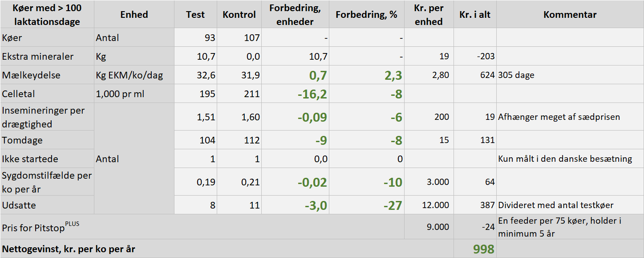Click the Kr. i alt header
Image resolution: width=644 pixels, height=258 pixels.
tap(475, 15)
